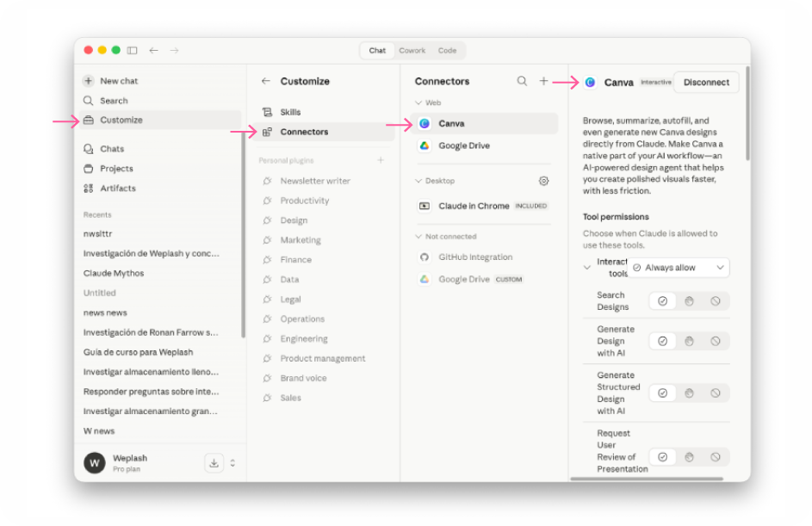Screen dimensions: 812x526
Task: Switch to the Chat tab
Action: click(377, 51)
